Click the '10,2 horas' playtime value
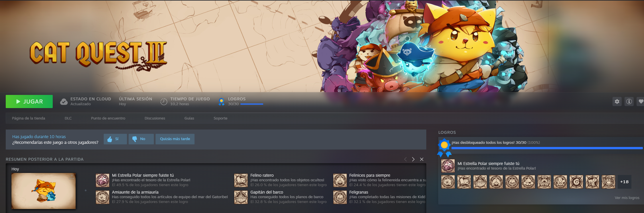 click(180, 104)
